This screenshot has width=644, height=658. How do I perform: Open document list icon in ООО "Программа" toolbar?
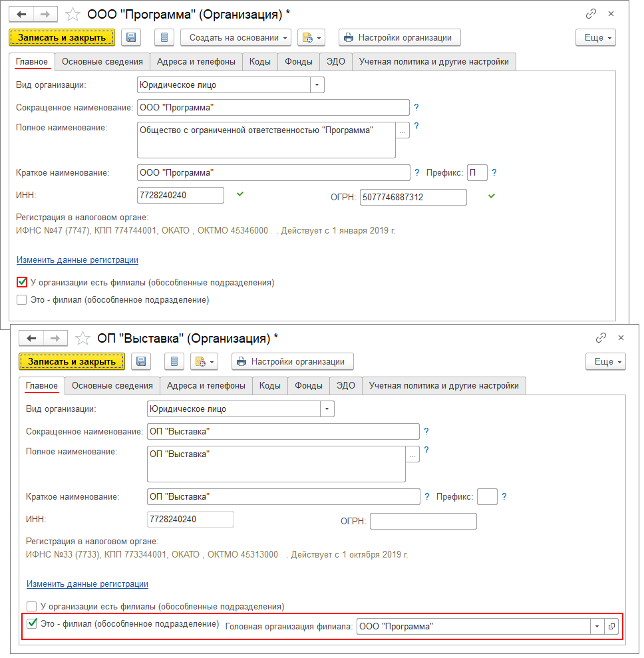coord(164,38)
